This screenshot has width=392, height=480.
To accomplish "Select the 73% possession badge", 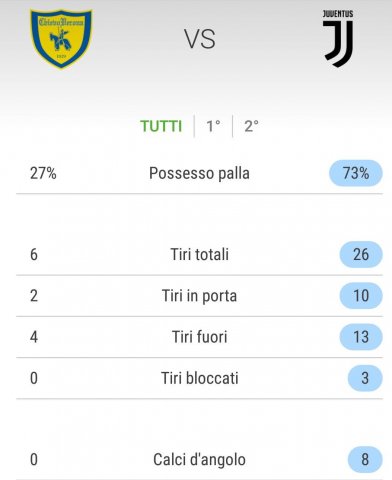I will pos(356,173).
